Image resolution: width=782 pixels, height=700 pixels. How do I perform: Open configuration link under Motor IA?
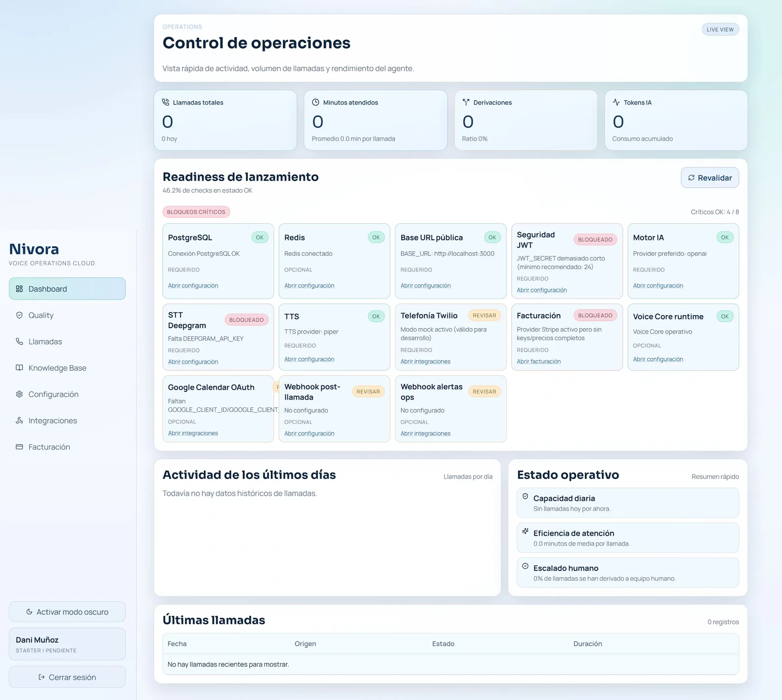pos(658,285)
